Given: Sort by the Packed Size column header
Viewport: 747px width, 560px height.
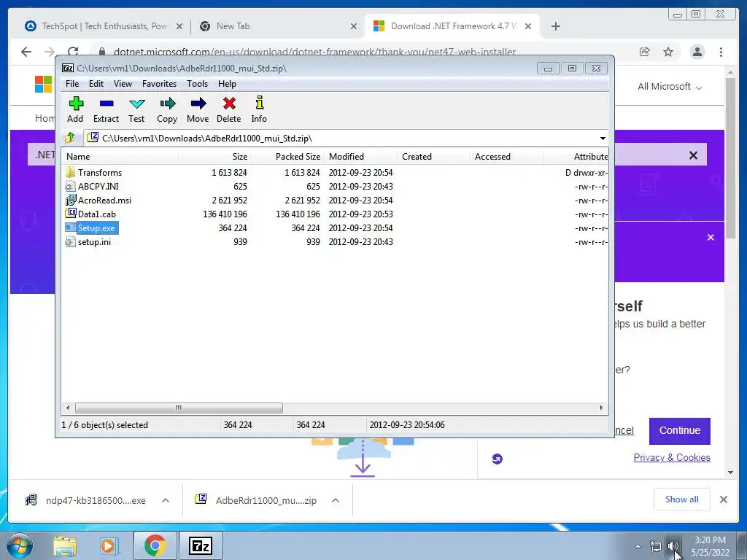Looking at the screenshot, I should coord(287,157).
